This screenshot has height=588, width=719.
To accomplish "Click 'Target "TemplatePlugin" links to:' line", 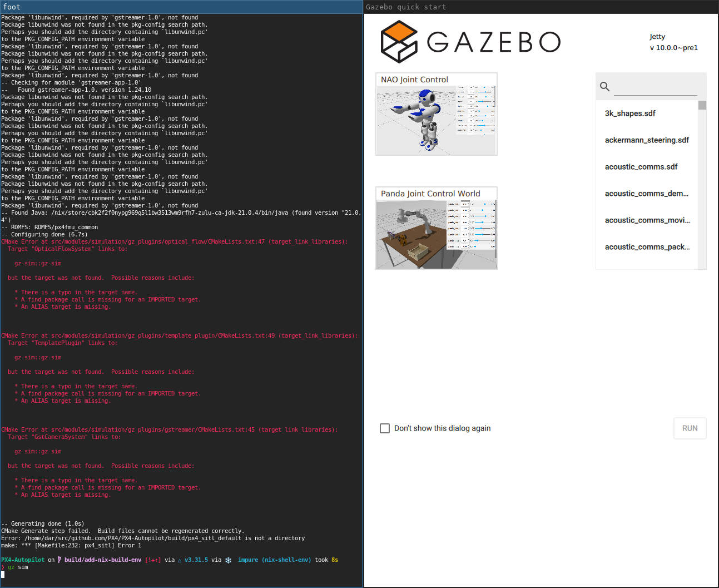I will click(62, 343).
